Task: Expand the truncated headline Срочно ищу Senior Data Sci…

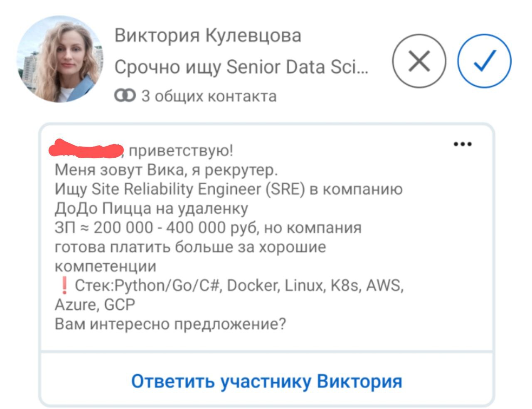Action: pyautogui.click(x=241, y=67)
